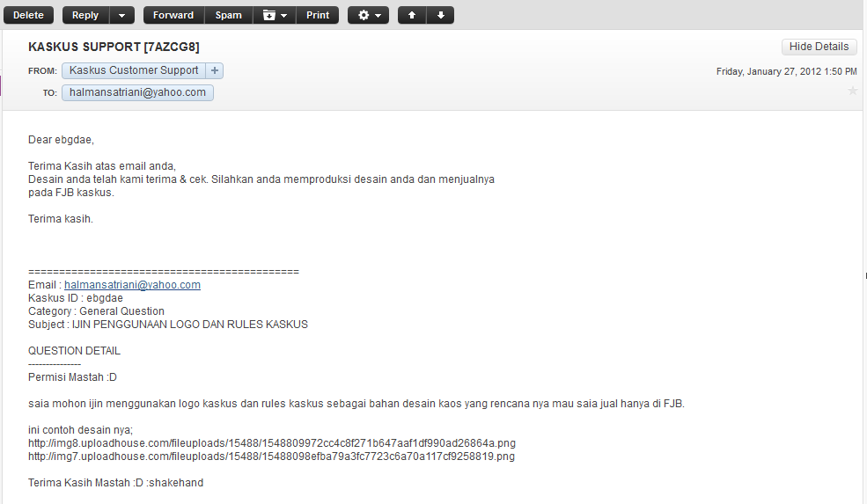
Task: Click the first uploadhouse img8 URL
Action: [271, 443]
